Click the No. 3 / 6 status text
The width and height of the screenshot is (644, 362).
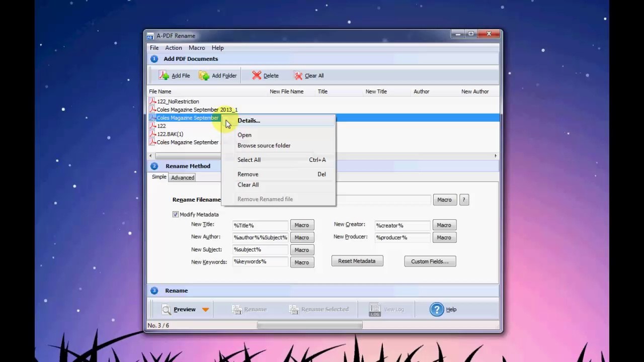click(158, 326)
